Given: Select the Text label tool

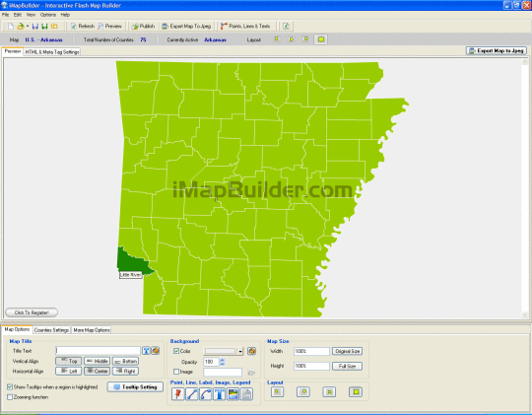Looking at the screenshot, I should (219, 394).
